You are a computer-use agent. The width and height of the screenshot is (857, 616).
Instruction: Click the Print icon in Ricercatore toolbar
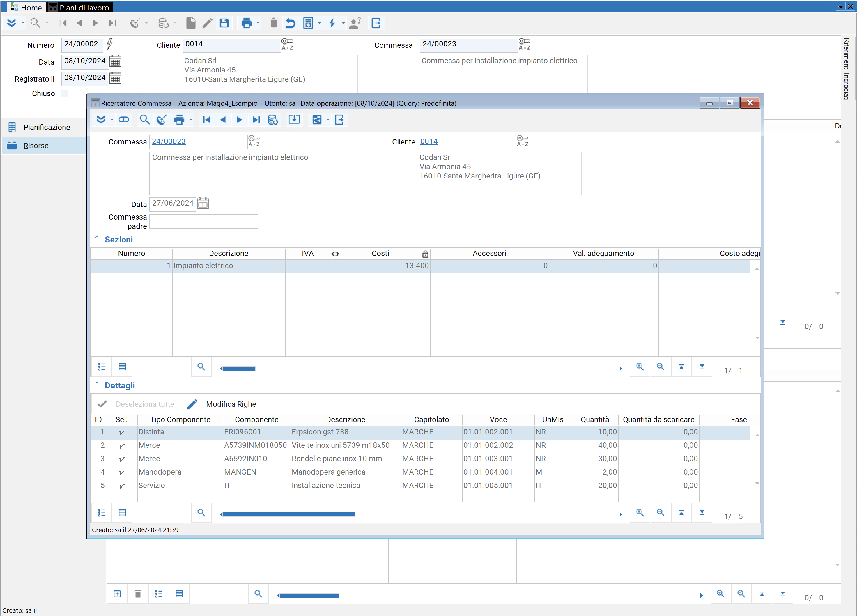pyautogui.click(x=179, y=120)
